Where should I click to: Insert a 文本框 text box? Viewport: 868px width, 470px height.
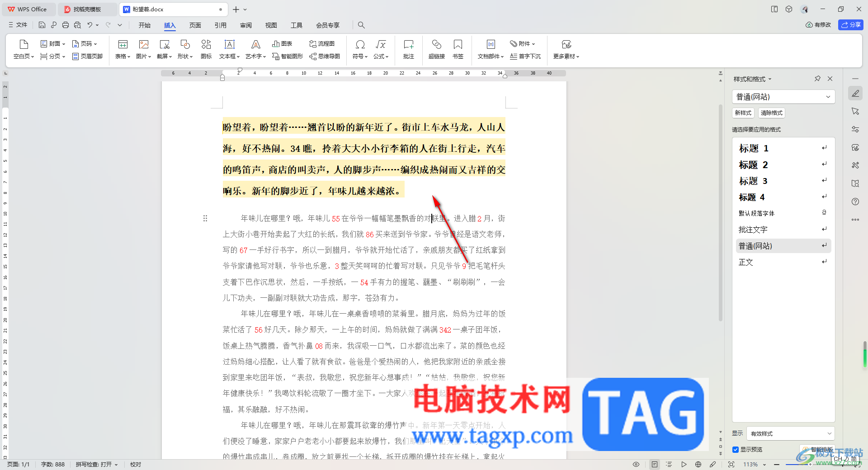tap(229, 49)
